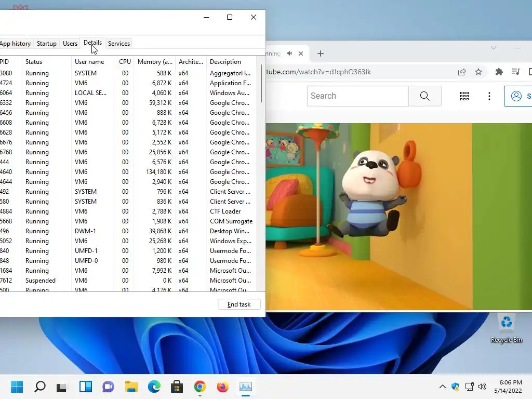Open the Widgets taskbar icon

tap(86, 387)
